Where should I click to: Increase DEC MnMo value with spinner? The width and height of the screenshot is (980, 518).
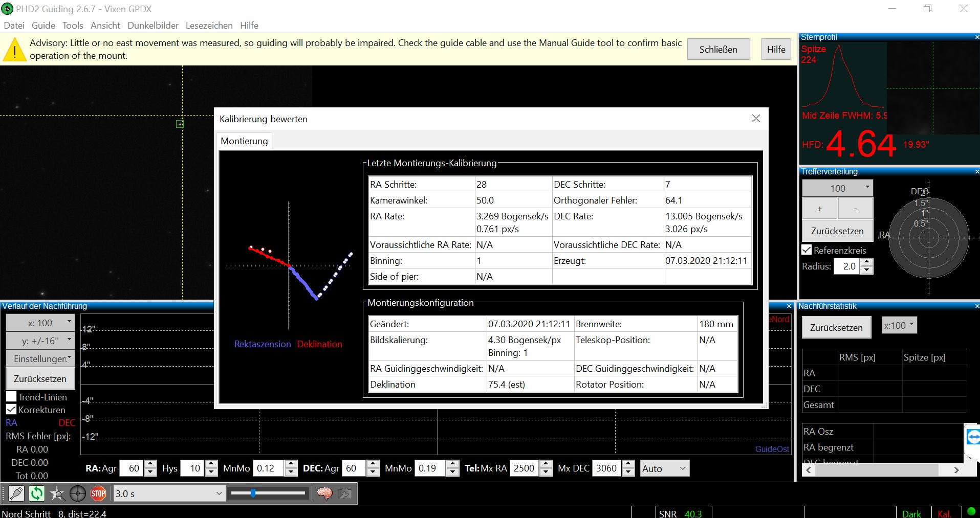453,464
